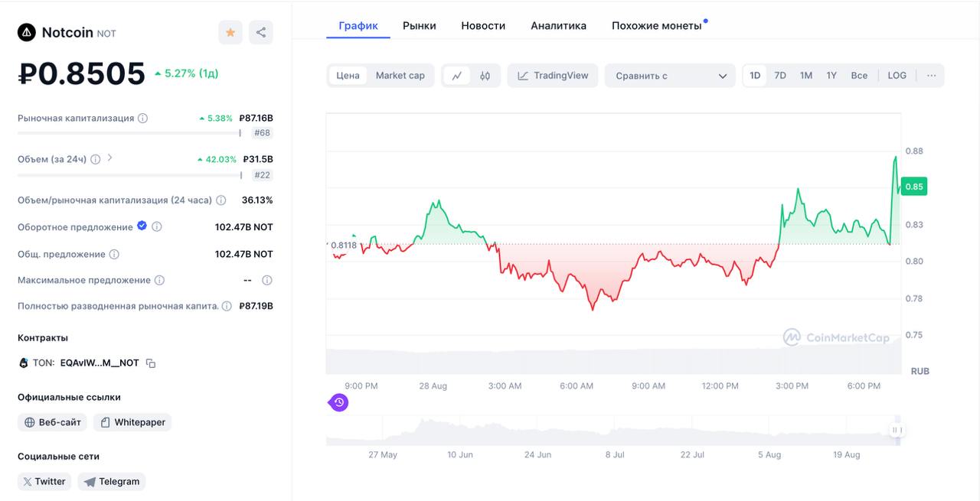Screen dimensions: 980x501
Task: Enable LOG scale on chart
Action: pyautogui.click(x=897, y=76)
